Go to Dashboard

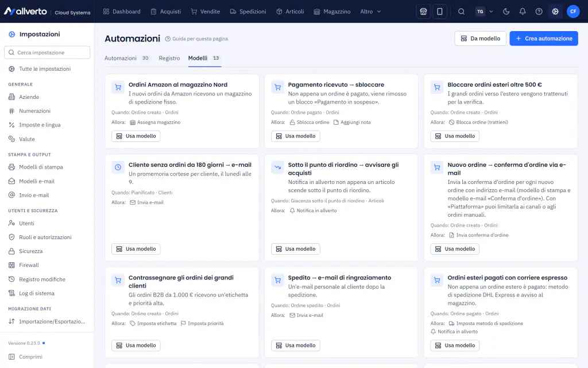pos(122,11)
